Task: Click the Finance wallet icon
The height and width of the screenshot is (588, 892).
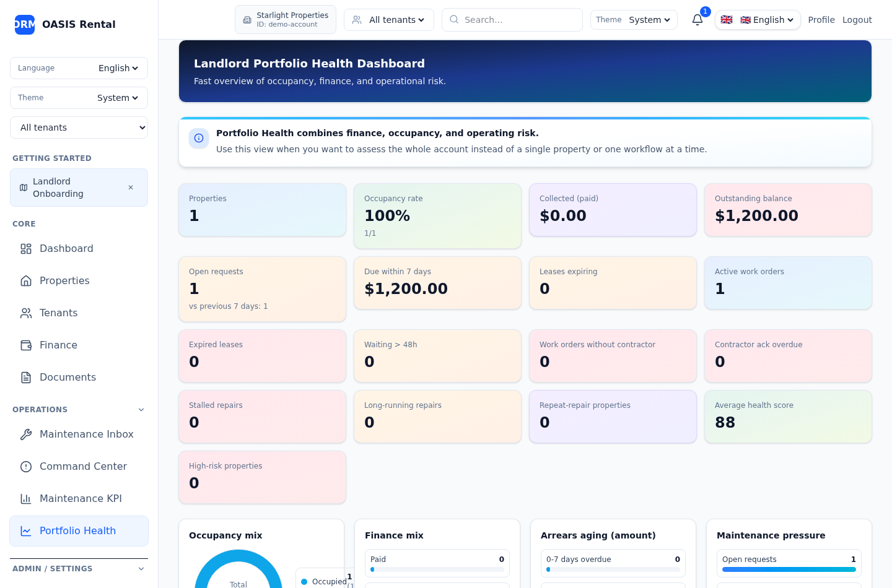Action: pos(26,345)
